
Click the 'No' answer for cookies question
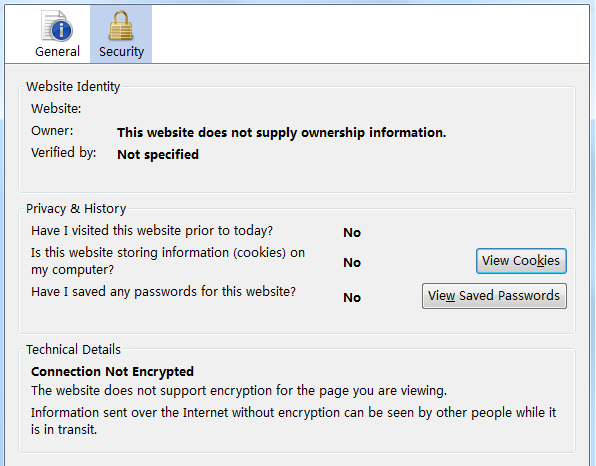click(352, 263)
